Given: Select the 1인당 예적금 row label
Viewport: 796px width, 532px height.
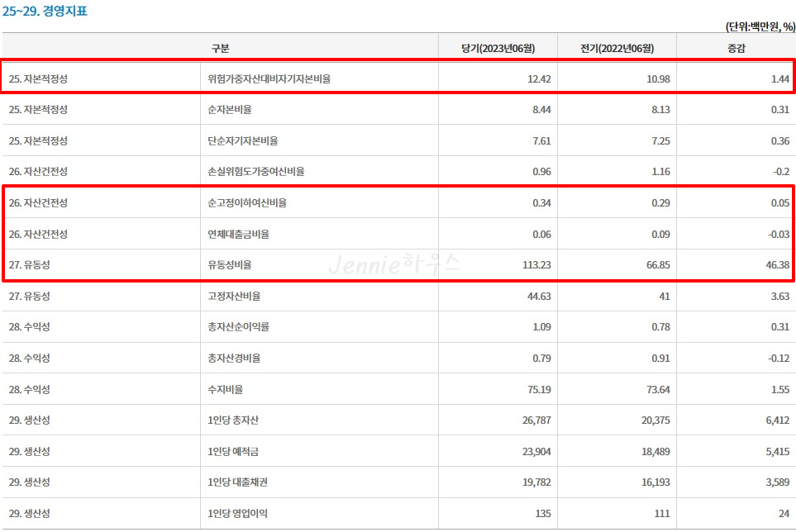Looking at the screenshot, I should [x=233, y=451].
